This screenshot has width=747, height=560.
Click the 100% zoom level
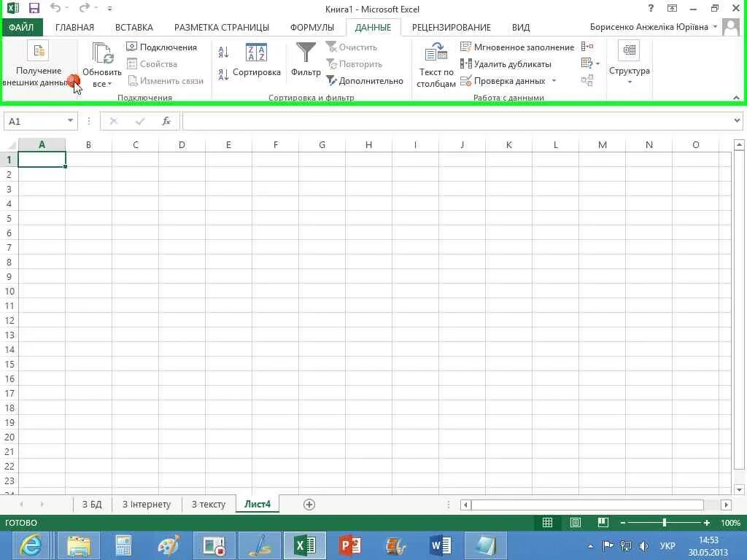(x=730, y=523)
